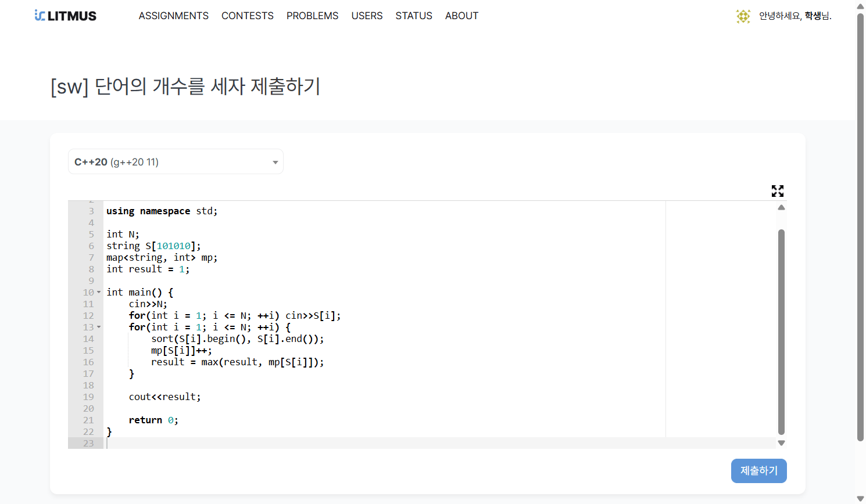Place cursor on empty line 23
866x504 pixels.
tap(349, 443)
